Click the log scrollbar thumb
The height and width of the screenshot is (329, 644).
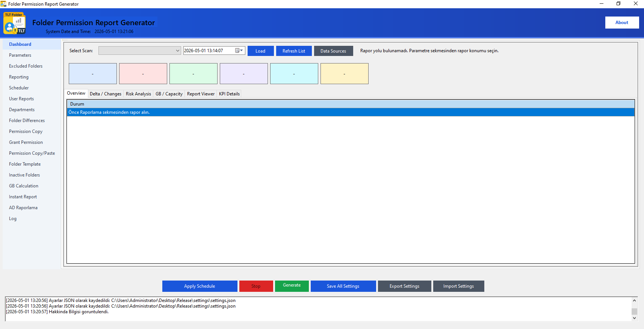pos(634,311)
